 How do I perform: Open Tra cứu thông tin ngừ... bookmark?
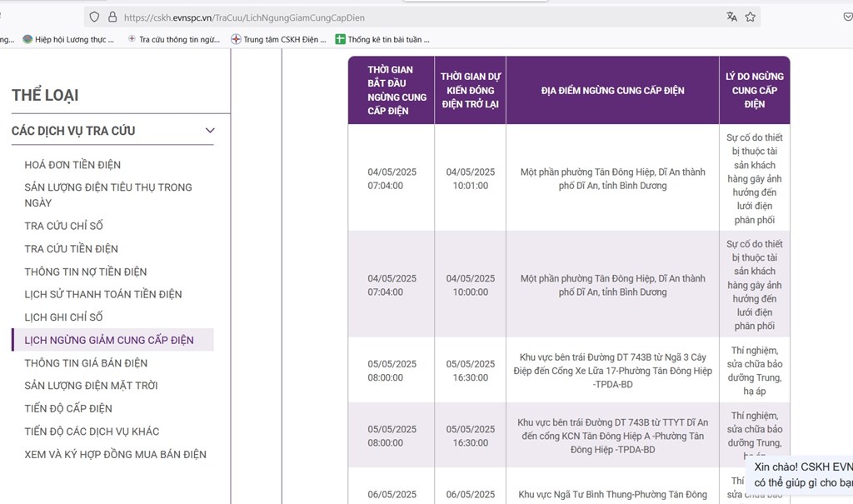(x=173, y=39)
